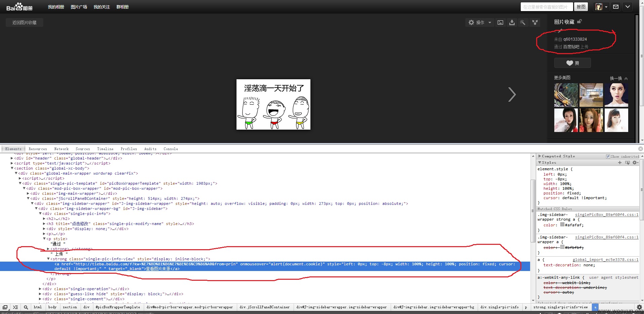644x314 pixels.
Task: Expand the single-operation div node
Action: (40, 289)
